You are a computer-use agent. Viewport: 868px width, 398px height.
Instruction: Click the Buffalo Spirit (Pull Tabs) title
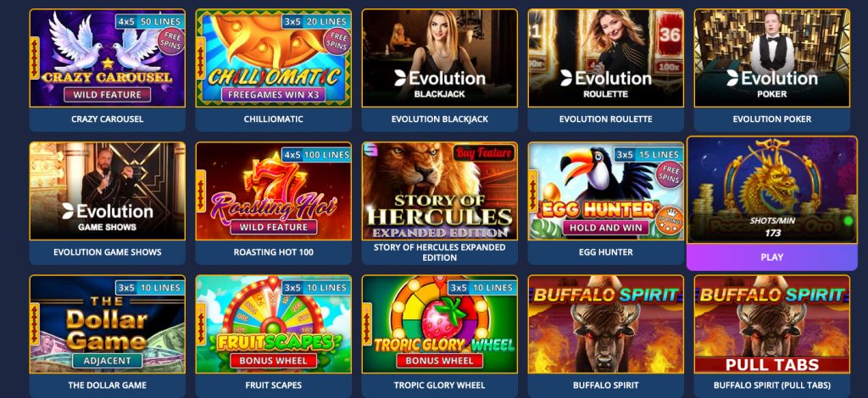[771, 385]
